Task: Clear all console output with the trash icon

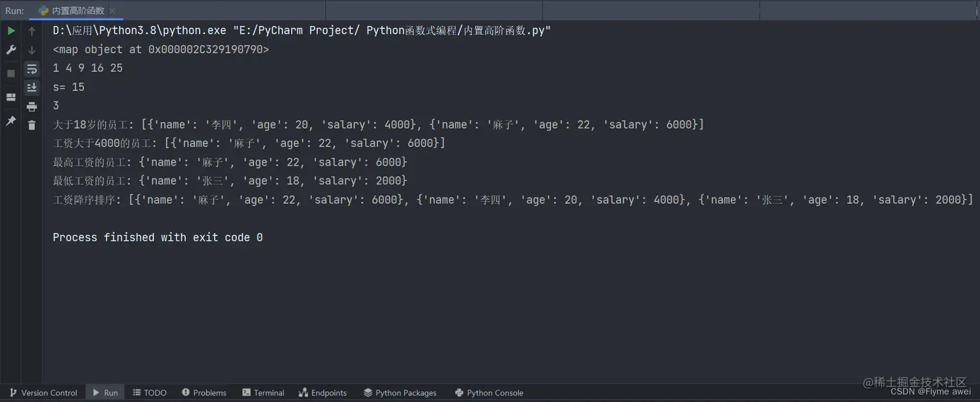Action: (x=32, y=125)
